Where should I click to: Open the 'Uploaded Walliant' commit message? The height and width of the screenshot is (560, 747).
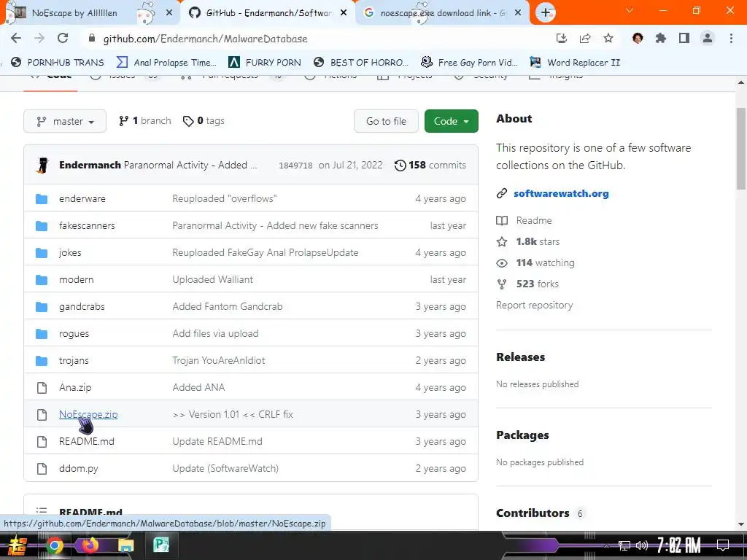[x=212, y=279]
